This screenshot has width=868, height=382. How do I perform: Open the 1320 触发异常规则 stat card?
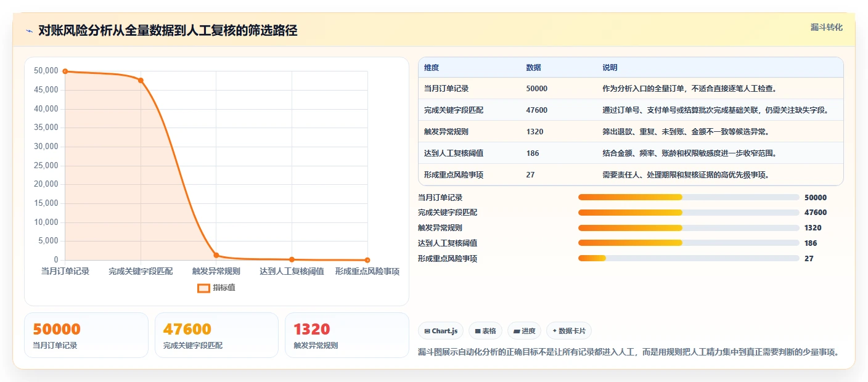347,335
